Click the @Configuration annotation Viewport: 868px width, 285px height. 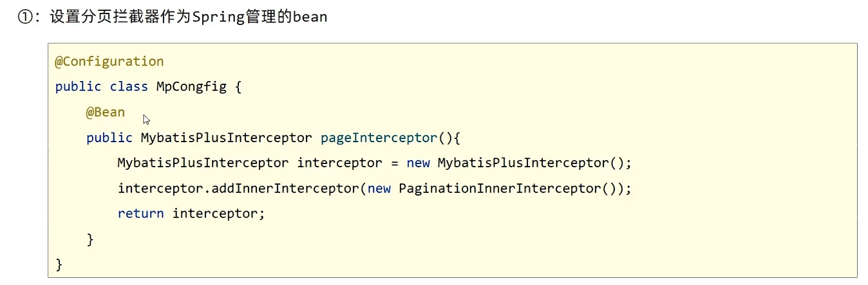(109, 62)
